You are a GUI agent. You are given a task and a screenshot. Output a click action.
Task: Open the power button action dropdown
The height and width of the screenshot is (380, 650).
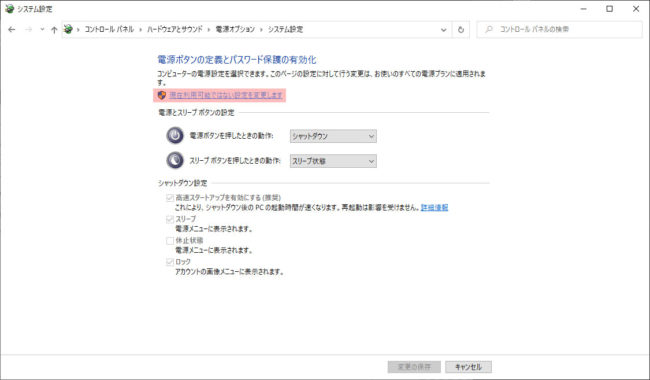pyautogui.click(x=333, y=136)
